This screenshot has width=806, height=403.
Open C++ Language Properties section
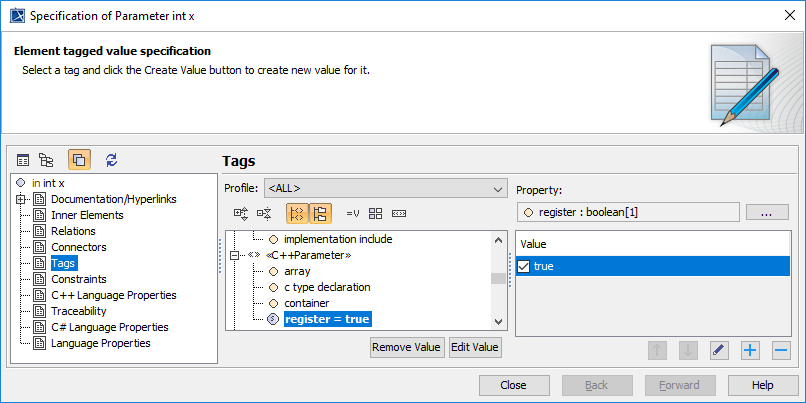tap(113, 295)
